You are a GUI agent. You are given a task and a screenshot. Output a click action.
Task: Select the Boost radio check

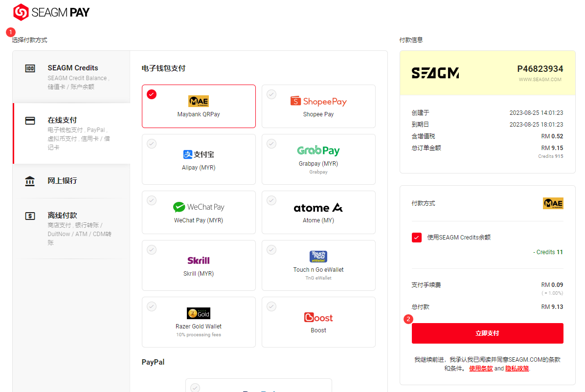(271, 306)
